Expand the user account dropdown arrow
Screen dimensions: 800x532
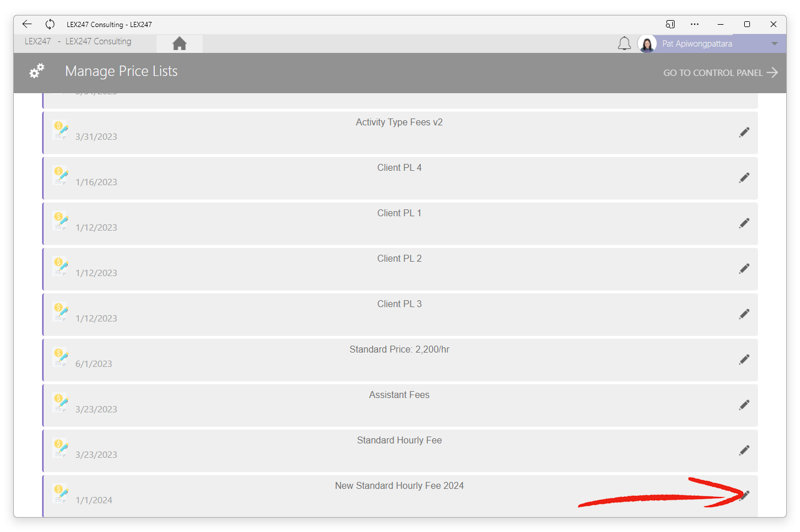pyautogui.click(x=775, y=44)
